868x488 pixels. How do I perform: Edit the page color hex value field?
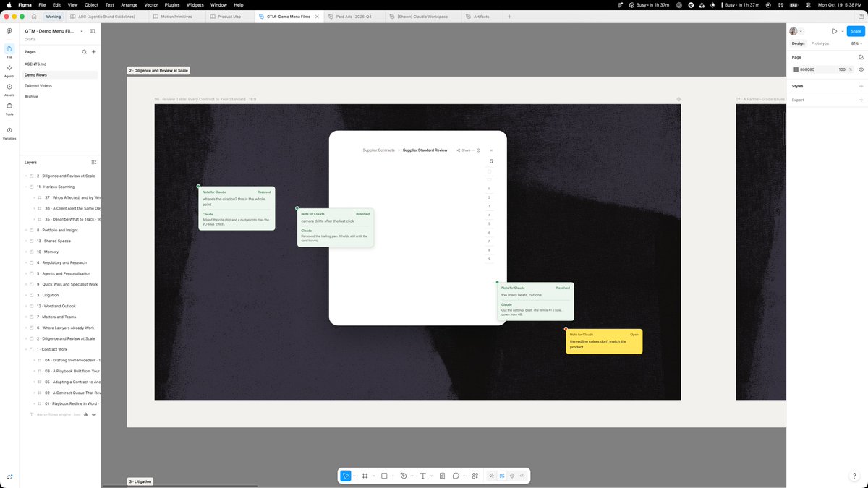coord(807,69)
